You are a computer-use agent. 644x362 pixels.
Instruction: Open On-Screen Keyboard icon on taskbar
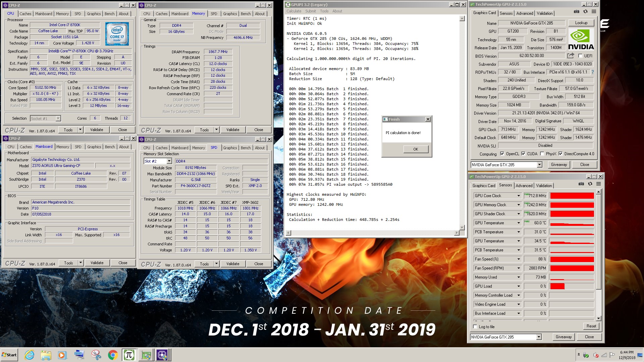point(79,355)
